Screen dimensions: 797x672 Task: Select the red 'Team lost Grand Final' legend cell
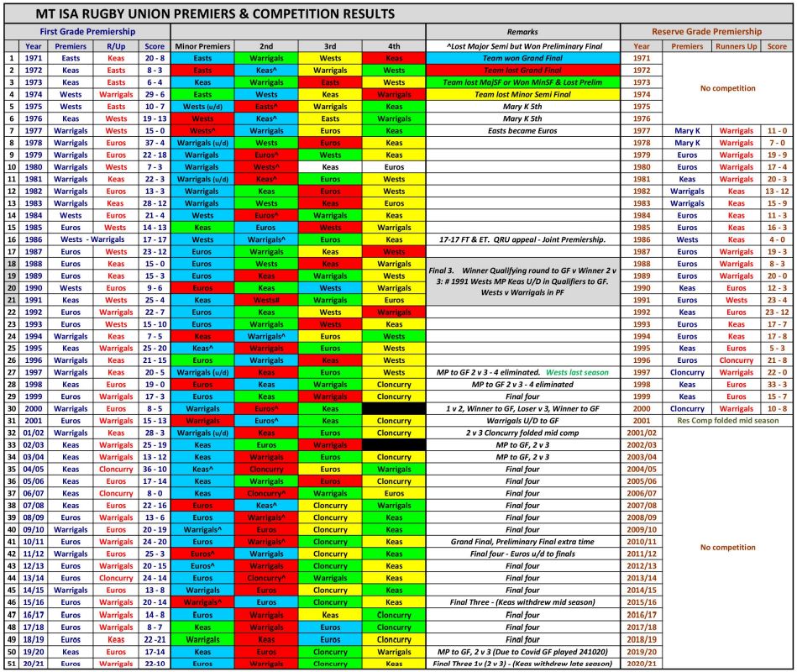pos(522,71)
